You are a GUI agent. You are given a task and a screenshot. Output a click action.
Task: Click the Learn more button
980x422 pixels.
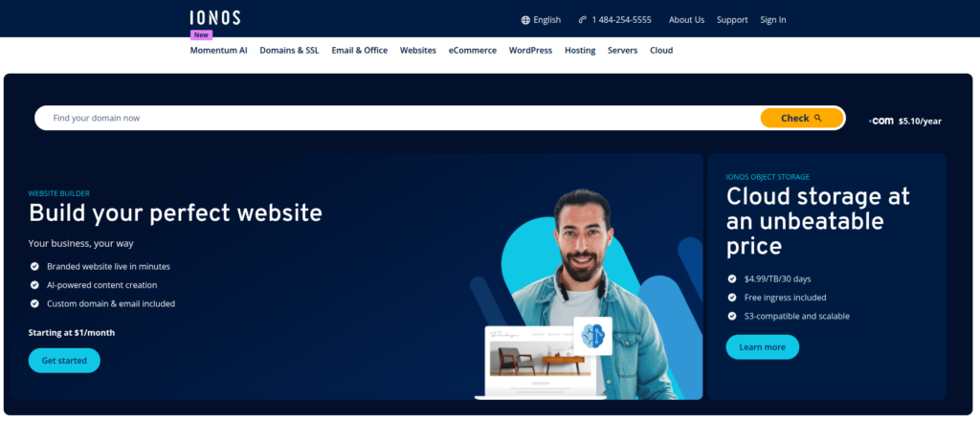[x=763, y=347]
